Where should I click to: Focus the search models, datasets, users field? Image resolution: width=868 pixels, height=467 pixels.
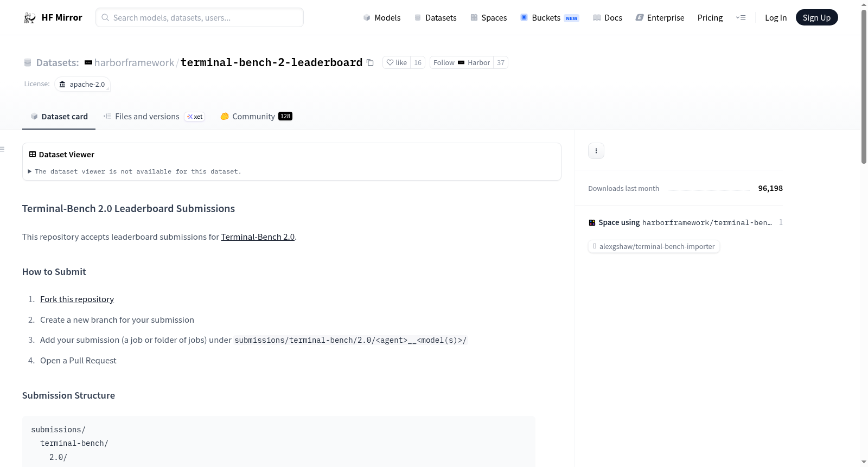click(200, 18)
